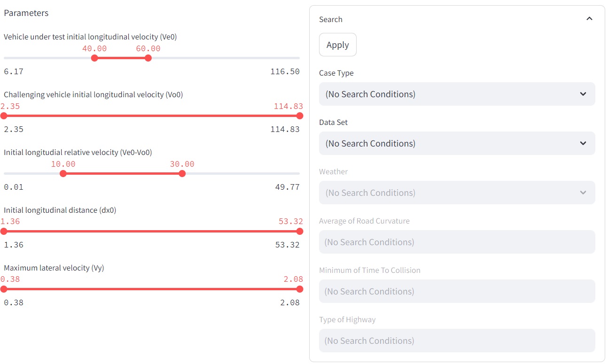
Task: Click the Vo0 slider's 2.35 minimum handle
Action: coord(4,116)
